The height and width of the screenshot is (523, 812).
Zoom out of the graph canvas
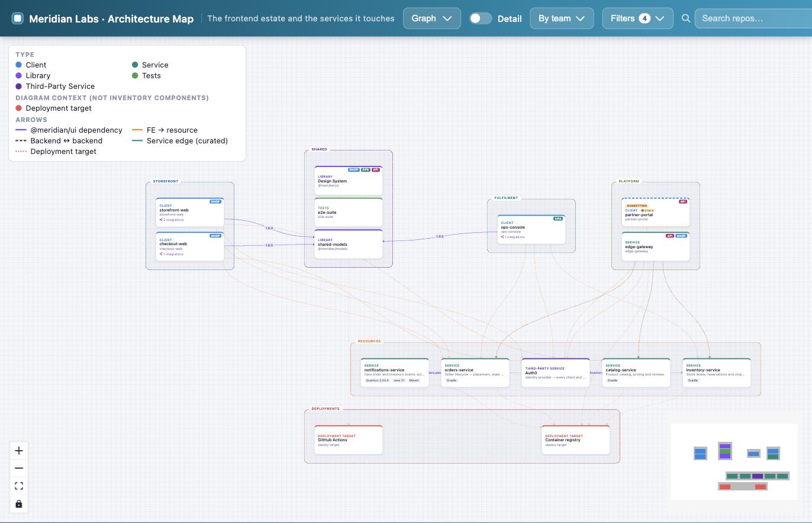click(x=19, y=469)
